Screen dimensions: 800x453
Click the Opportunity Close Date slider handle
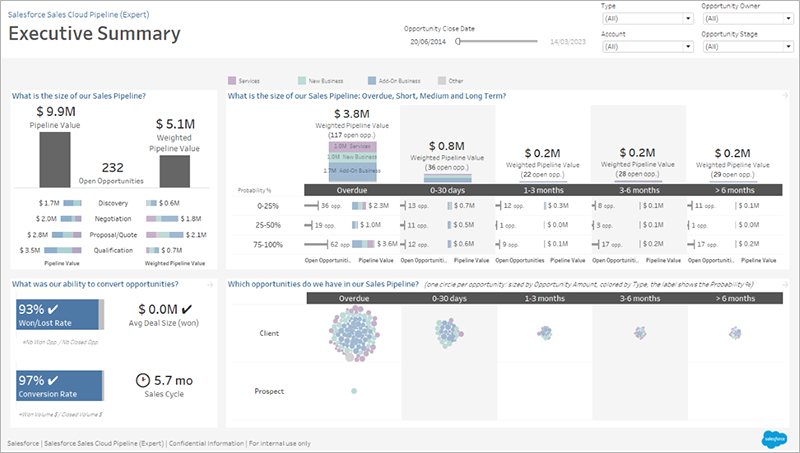click(458, 42)
